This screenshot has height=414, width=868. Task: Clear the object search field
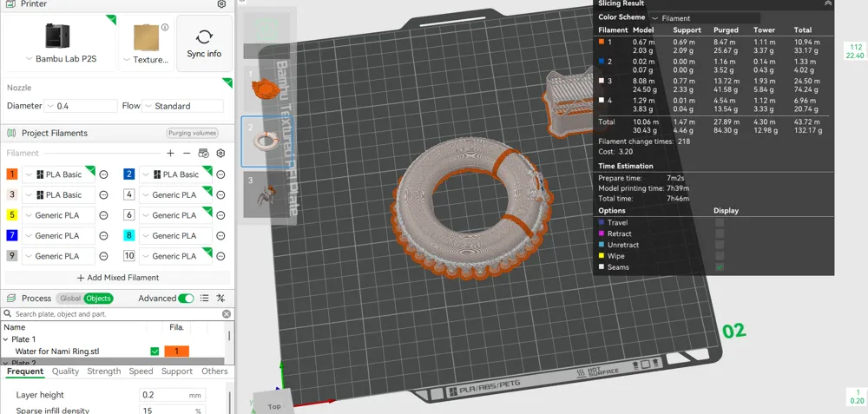coord(227,314)
